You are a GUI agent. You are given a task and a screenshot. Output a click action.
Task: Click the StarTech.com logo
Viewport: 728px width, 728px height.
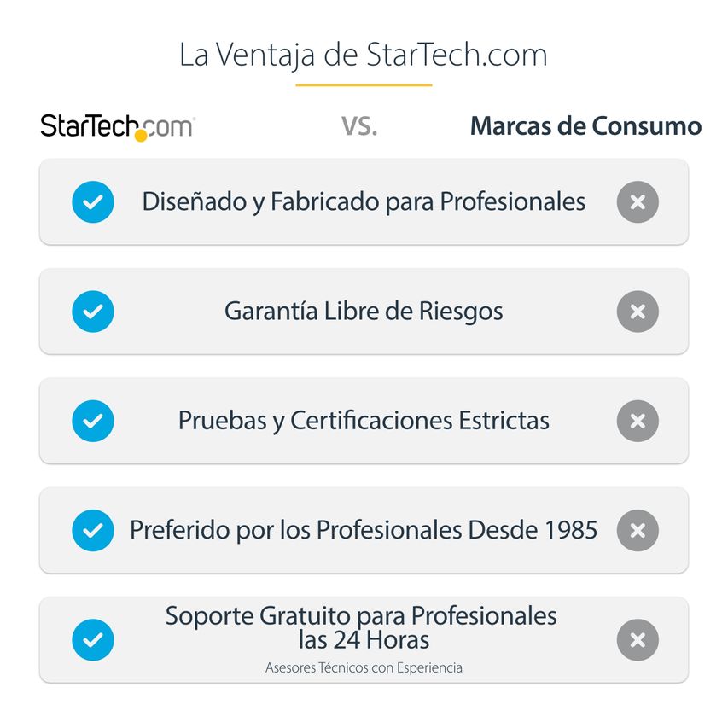[117, 127]
